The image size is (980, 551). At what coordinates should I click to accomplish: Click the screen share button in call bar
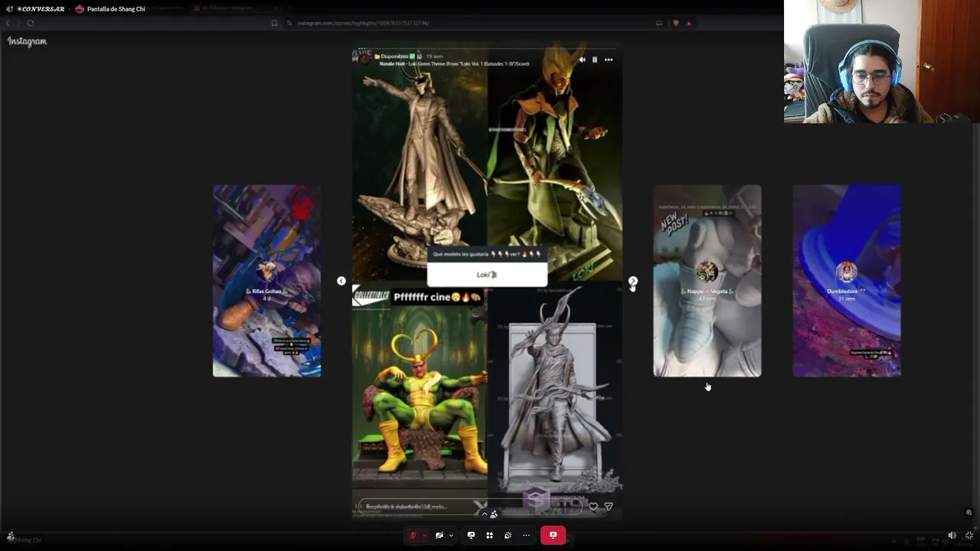pos(471,536)
